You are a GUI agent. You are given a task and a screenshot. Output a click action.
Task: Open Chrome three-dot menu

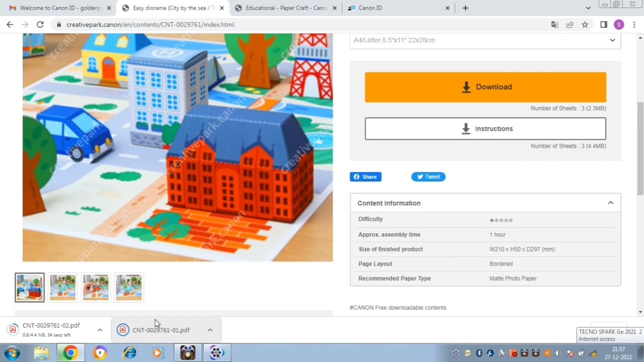(634, 25)
